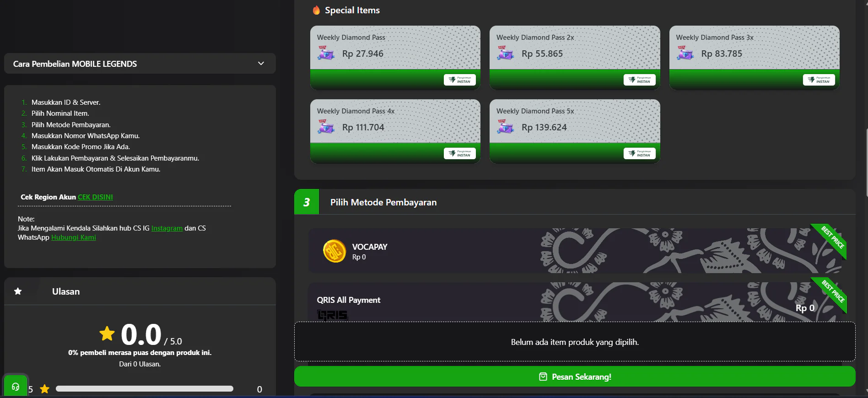Click the price Rp 139.624
Screen dimensions: 868x398
[x=544, y=127]
